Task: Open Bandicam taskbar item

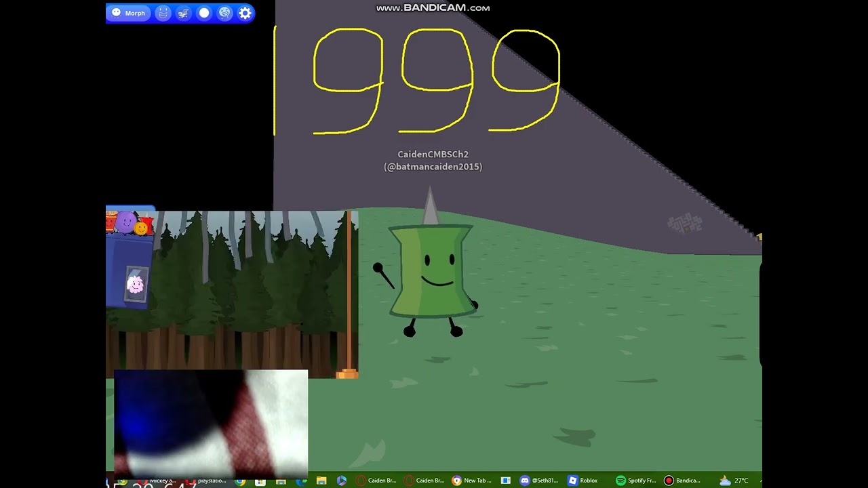Action: (683, 481)
